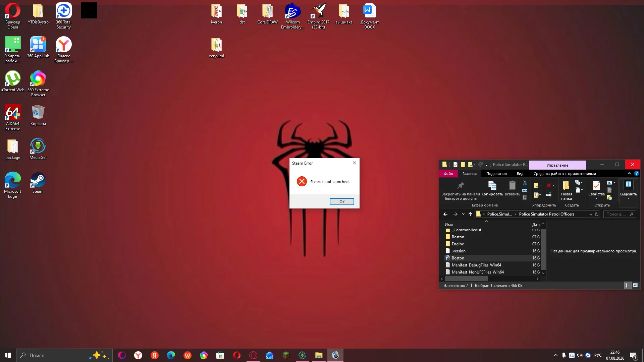Screen dimensions: 644x362
Task: Select the uTorrent Web desktop icon
Action: pyautogui.click(x=13, y=81)
